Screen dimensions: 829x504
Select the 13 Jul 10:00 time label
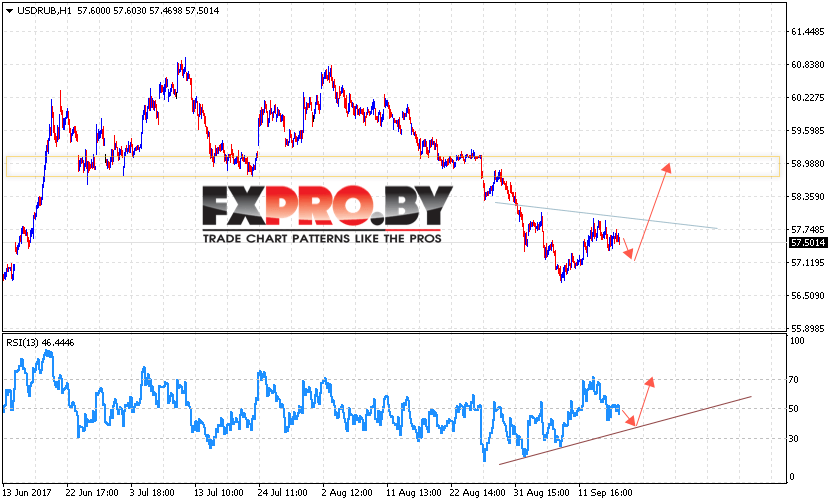[218, 493]
